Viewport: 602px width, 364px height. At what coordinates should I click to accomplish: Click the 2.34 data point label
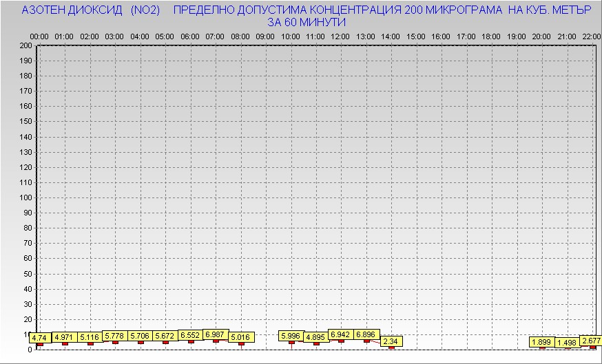coord(391,341)
